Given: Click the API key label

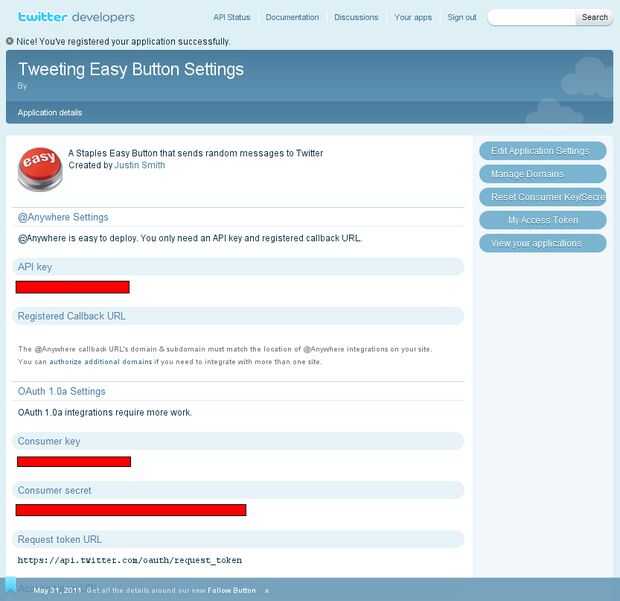Looking at the screenshot, I should [x=35, y=267].
